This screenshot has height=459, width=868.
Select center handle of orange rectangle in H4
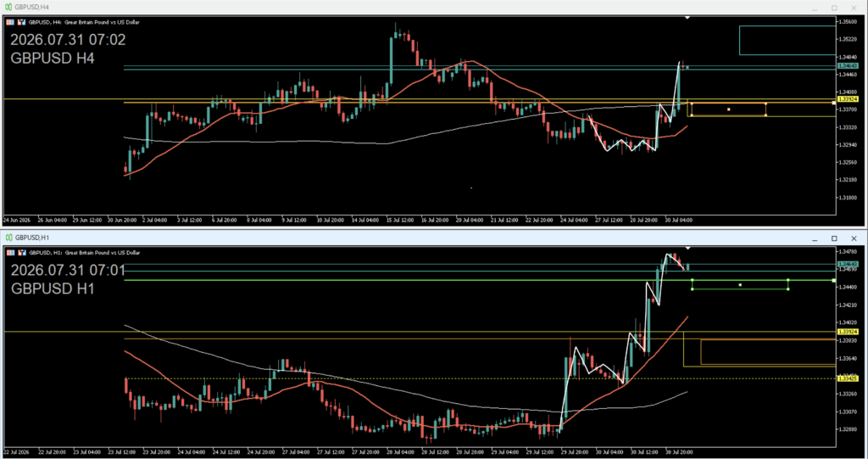[728, 109]
